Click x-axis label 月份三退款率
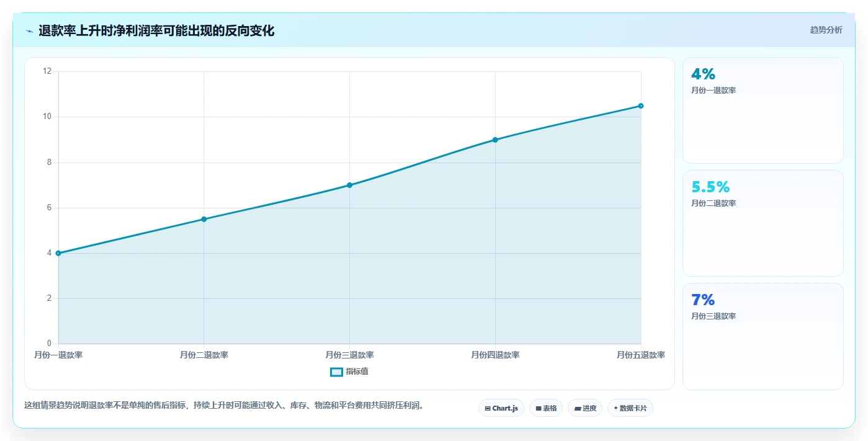This screenshot has width=868, height=441. pyautogui.click(x=349, y=355)
